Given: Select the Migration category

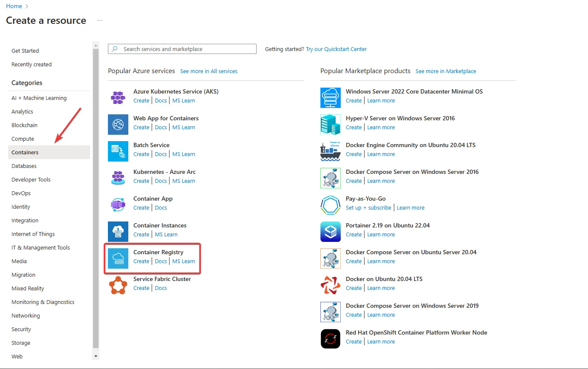Looking at the screenshot, I should coord(49,275).
